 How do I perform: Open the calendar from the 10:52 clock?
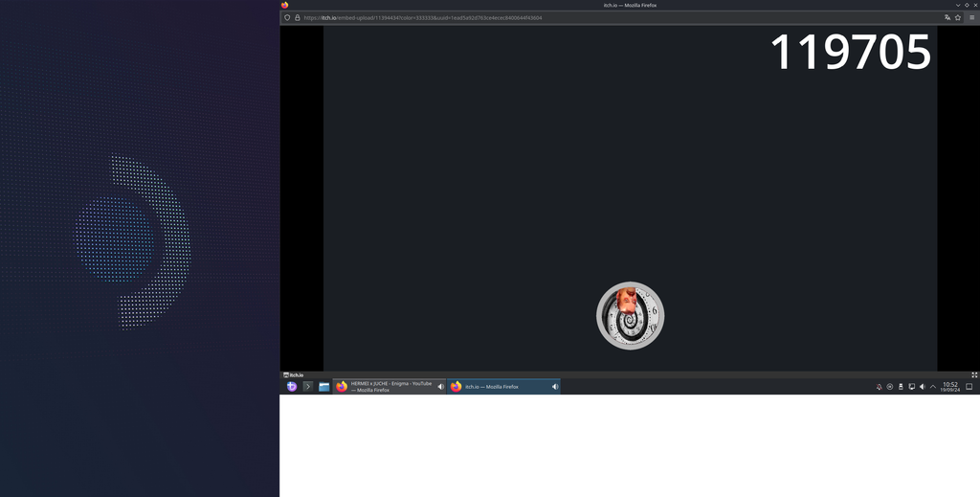click(x=950, y=387)
